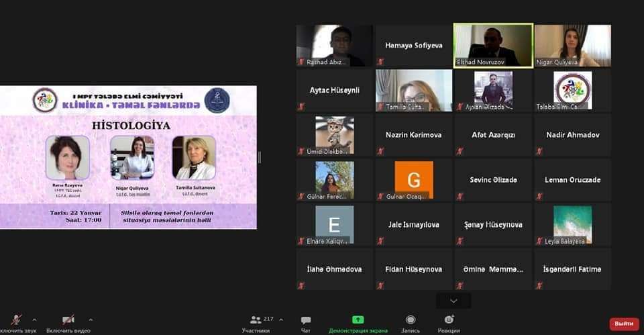The width and height of the screenshot is (644, 335).
Task: Click the slide's blue university emblem
Action: pyautogui.click(x=217, y=100)
